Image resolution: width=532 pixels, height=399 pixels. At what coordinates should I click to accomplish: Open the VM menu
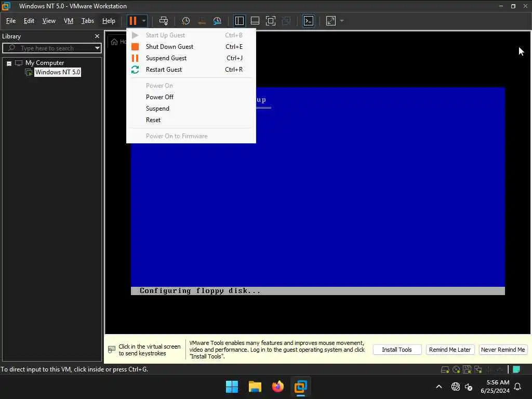click(x=69, y=21)
